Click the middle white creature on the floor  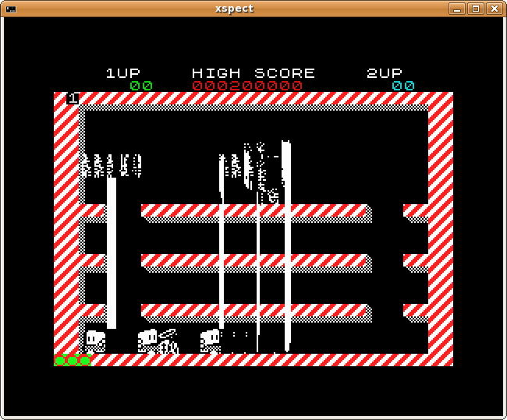tap(147, 341)
